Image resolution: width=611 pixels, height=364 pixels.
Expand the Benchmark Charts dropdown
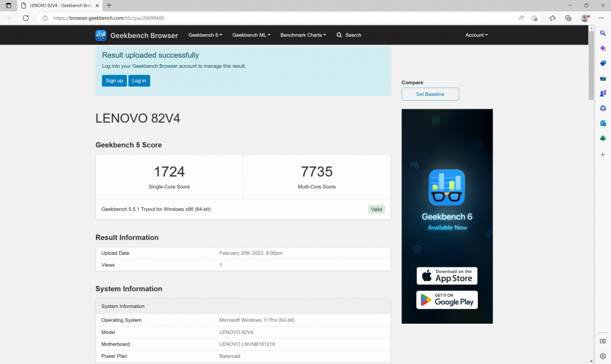pos(303,35)
